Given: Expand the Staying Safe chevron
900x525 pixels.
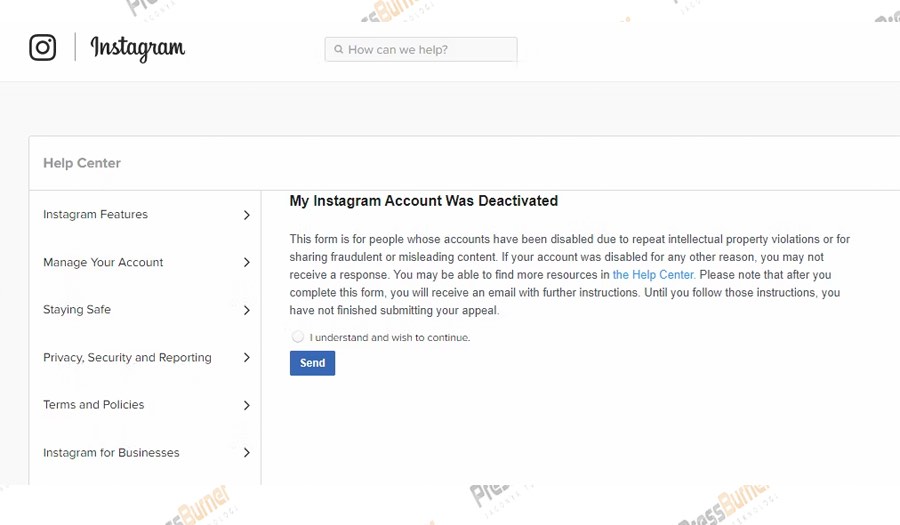Looking at the screenshot, I should pyautogui.click(x=247, y=310).
